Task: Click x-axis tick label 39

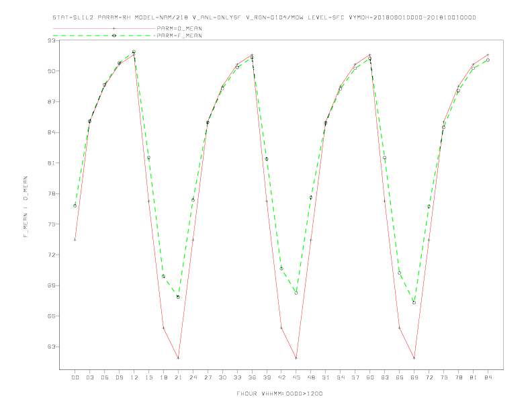Action: pyautogui.click(x=267, y=377)
